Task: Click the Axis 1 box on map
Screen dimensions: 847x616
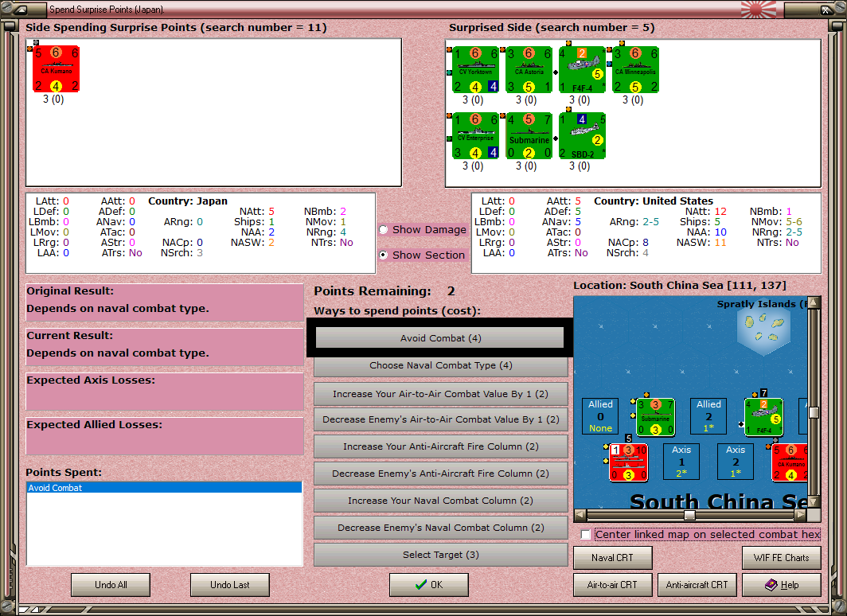Action: pyautogui.click(x=681, y=462)
